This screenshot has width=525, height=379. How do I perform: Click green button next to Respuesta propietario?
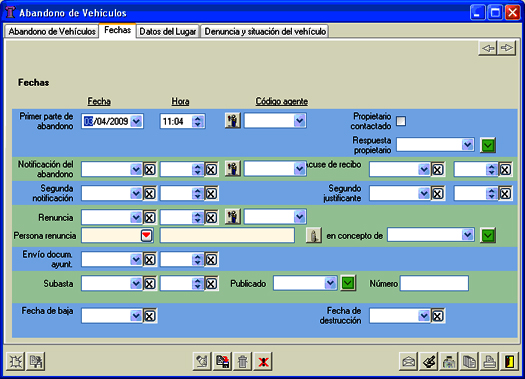coord(488,145)
